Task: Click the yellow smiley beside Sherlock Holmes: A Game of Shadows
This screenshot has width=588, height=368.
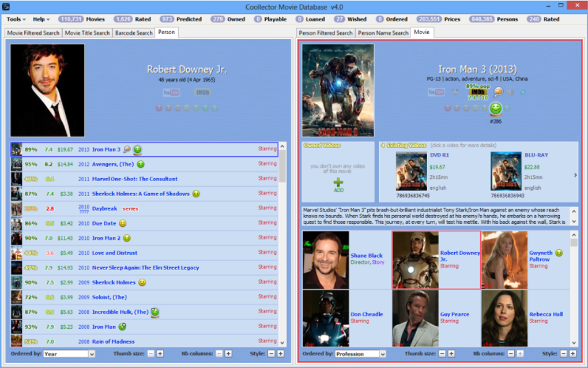Action: click(196, 194)
